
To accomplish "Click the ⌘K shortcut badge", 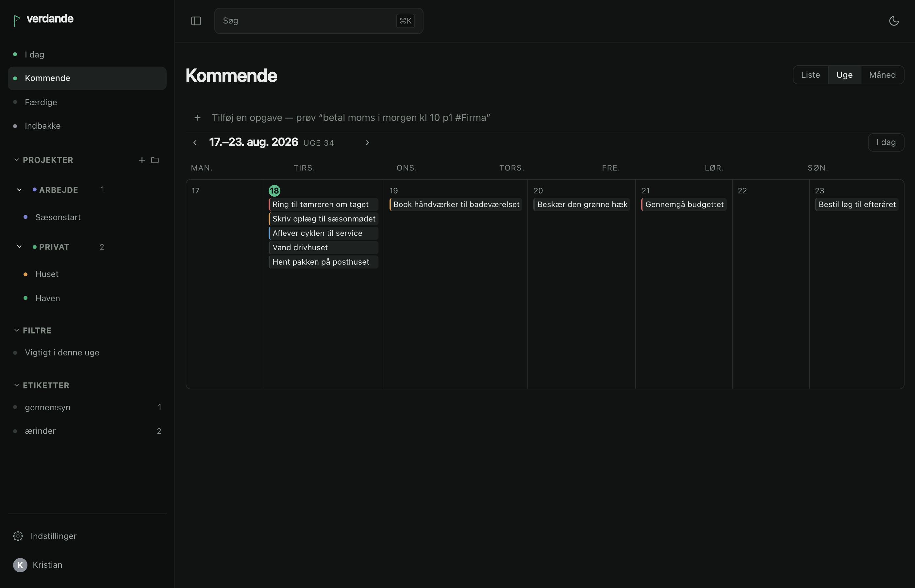I will pos(405,21).
